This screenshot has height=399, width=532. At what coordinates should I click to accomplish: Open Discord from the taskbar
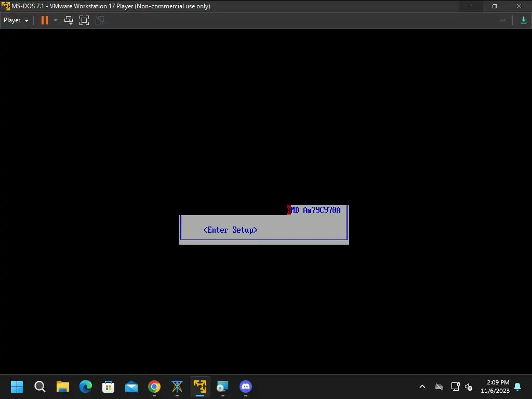[246, 387]
